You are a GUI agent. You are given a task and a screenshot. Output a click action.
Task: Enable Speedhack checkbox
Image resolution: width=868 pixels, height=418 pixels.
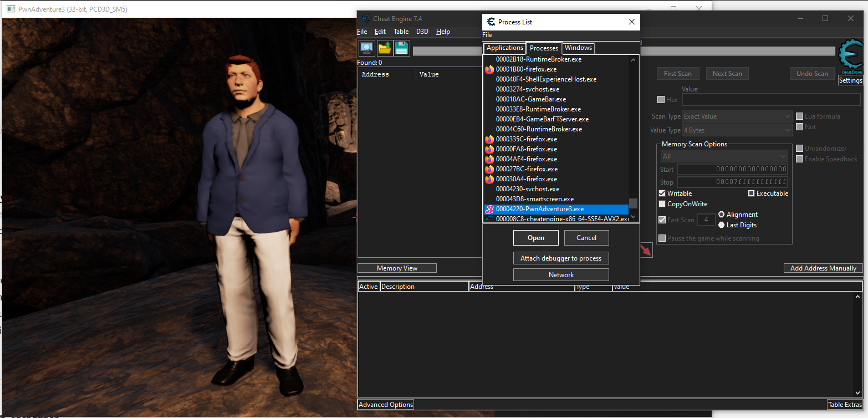[x=800, y=159]
